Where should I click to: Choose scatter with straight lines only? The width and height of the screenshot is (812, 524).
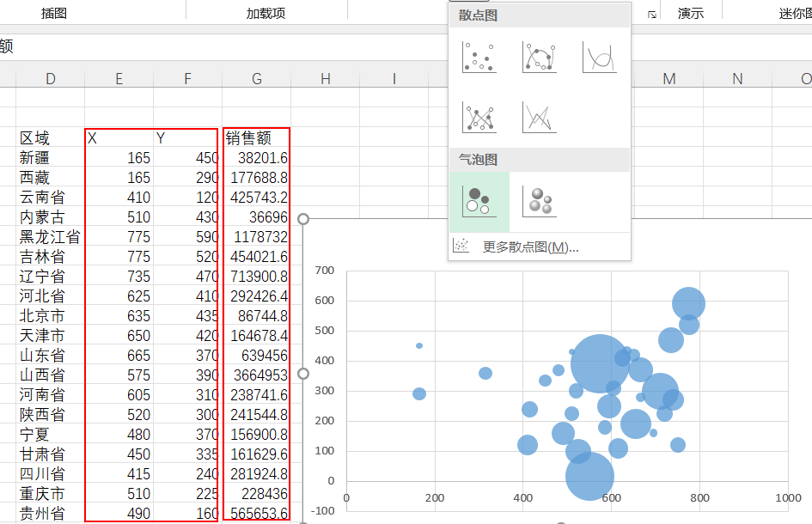[539, 117]
